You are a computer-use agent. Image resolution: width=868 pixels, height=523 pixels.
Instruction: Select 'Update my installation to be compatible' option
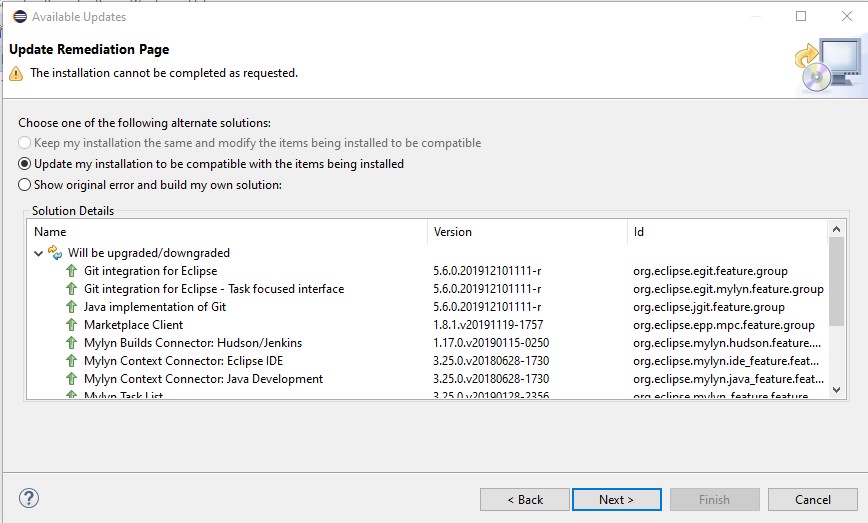coord(211,164)
